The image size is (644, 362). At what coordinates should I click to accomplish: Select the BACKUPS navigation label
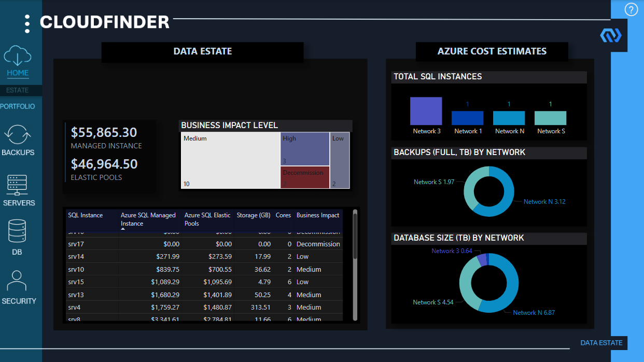click(18, 152)
